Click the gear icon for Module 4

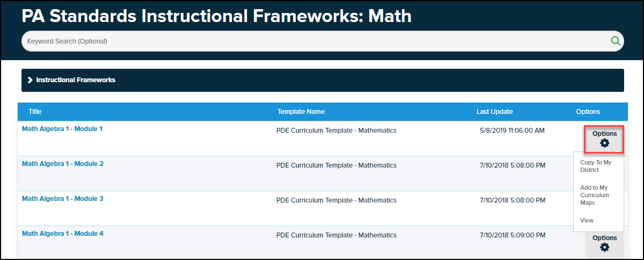(605, 247)
